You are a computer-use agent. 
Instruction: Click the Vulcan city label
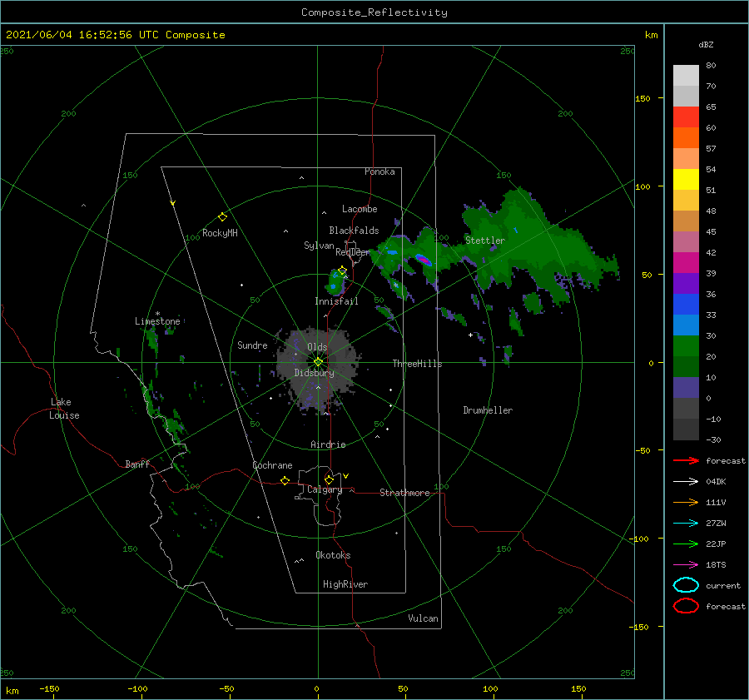424,618
